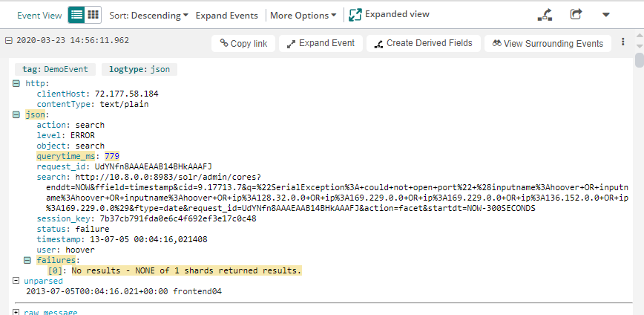Click the Expanded view icon
Image resolution: width=644 pixels, height=315 pixels.
(355, 15)
